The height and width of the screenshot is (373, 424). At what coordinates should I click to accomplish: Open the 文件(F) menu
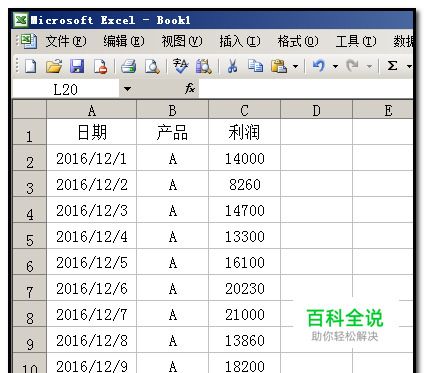[66, 41]
